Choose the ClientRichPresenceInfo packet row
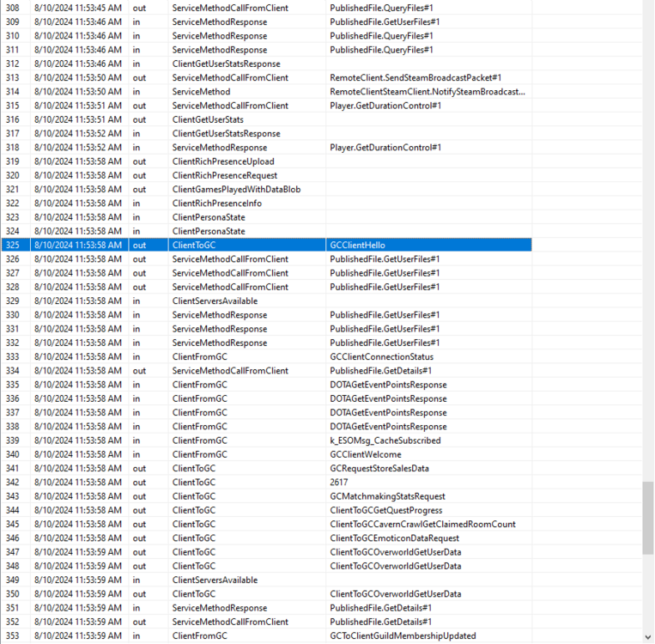Screen dimensions: 655x644 [x=216, y=204]
